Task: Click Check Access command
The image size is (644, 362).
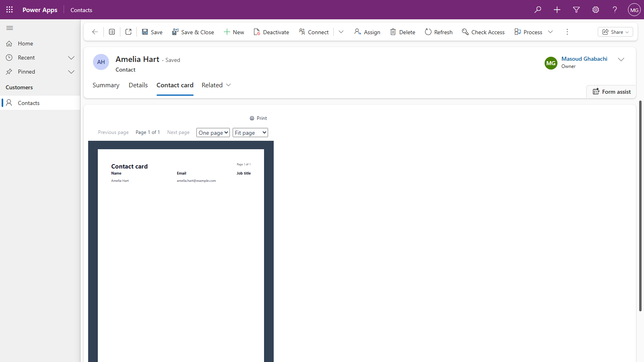Action: coord(483,32)
